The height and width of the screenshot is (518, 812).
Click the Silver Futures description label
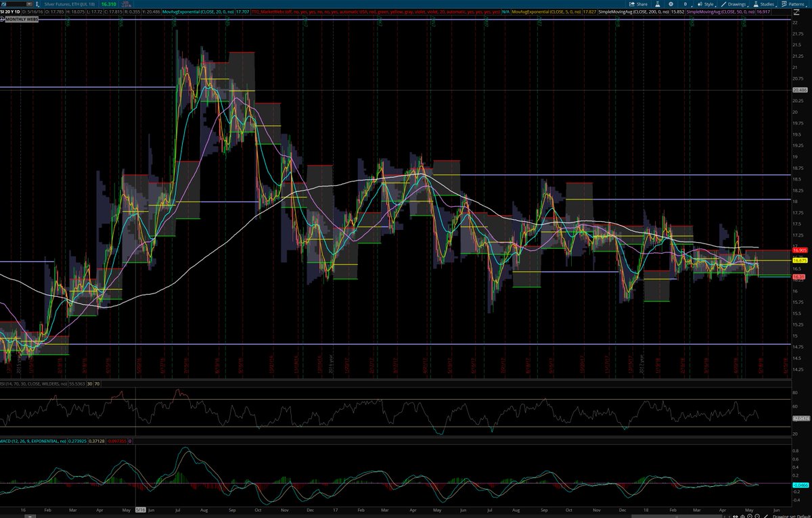[x=69, y=4]
